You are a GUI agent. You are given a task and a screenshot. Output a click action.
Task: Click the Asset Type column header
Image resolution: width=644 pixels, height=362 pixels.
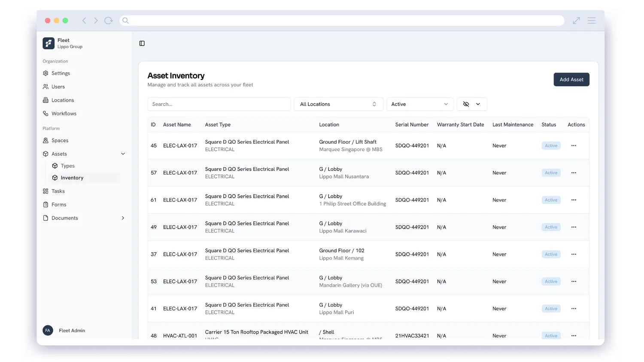[x=218, y=125]
